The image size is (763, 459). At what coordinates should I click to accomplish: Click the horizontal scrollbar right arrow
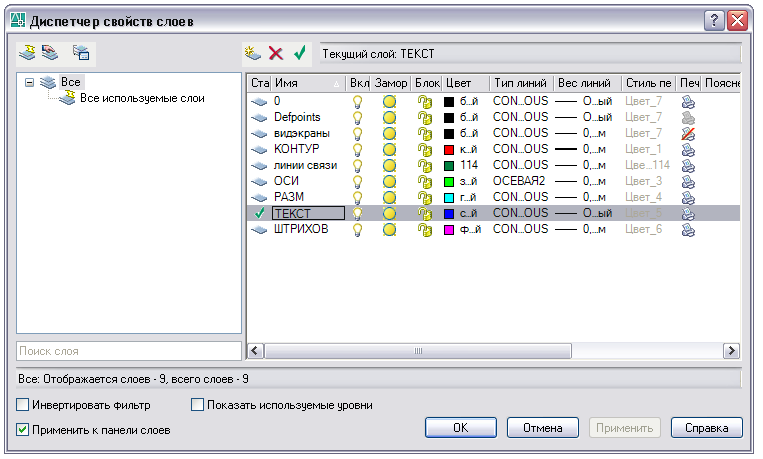pos(731,350)
